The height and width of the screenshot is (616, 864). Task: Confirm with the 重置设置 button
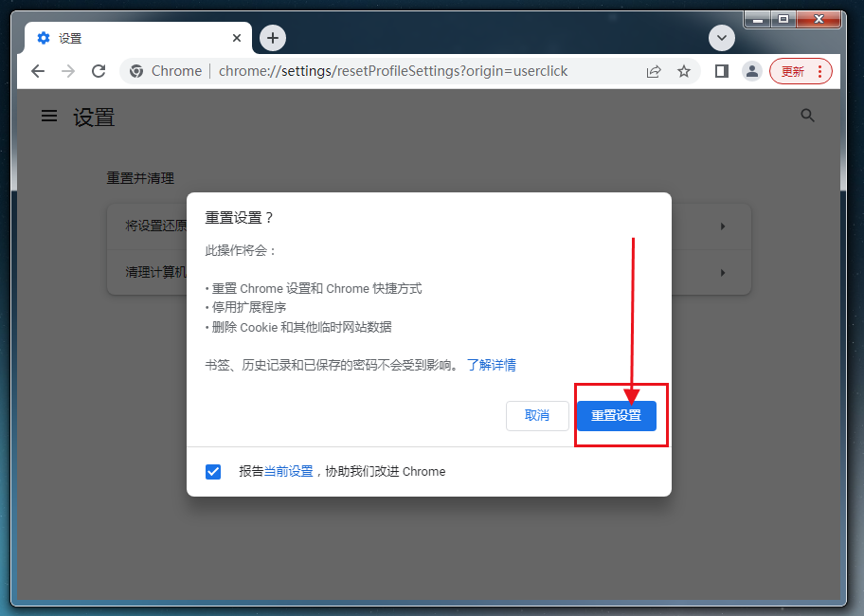617,415
